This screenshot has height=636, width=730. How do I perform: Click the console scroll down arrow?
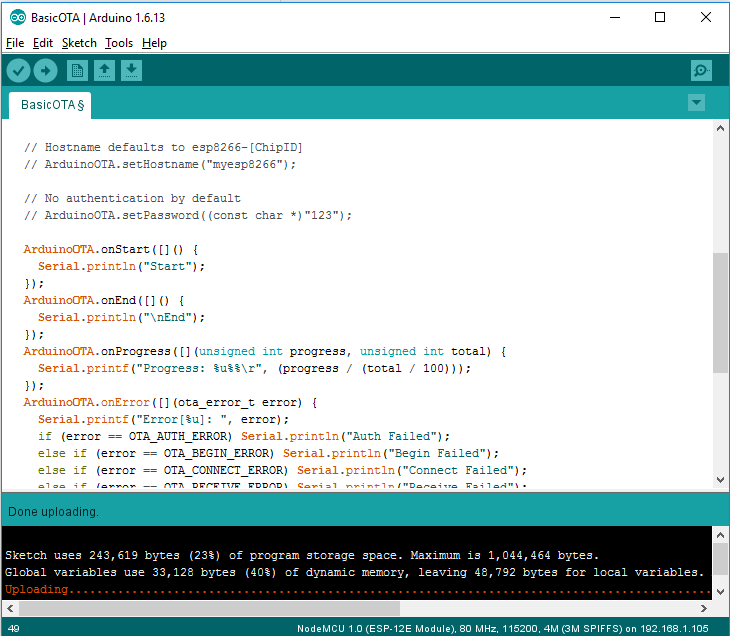(721, 592)
